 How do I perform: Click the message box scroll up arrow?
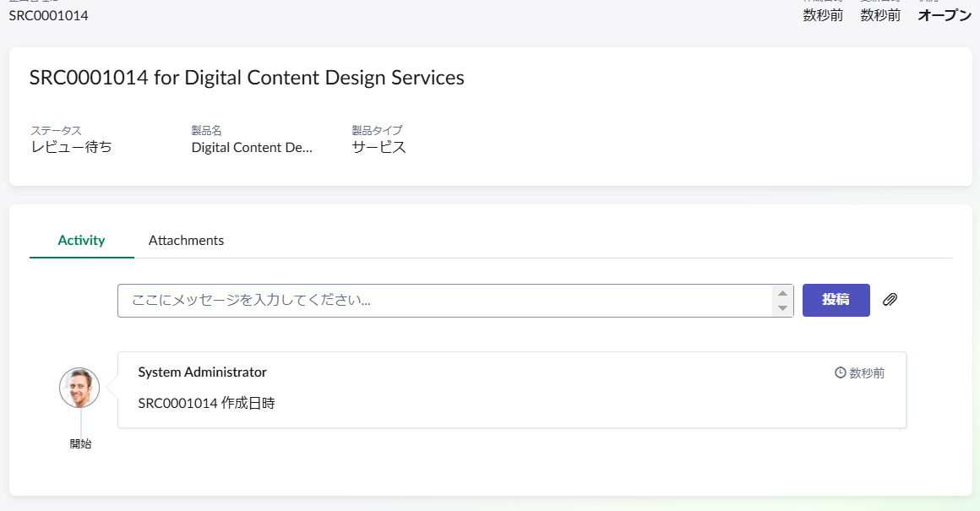(x=783, y=293)
